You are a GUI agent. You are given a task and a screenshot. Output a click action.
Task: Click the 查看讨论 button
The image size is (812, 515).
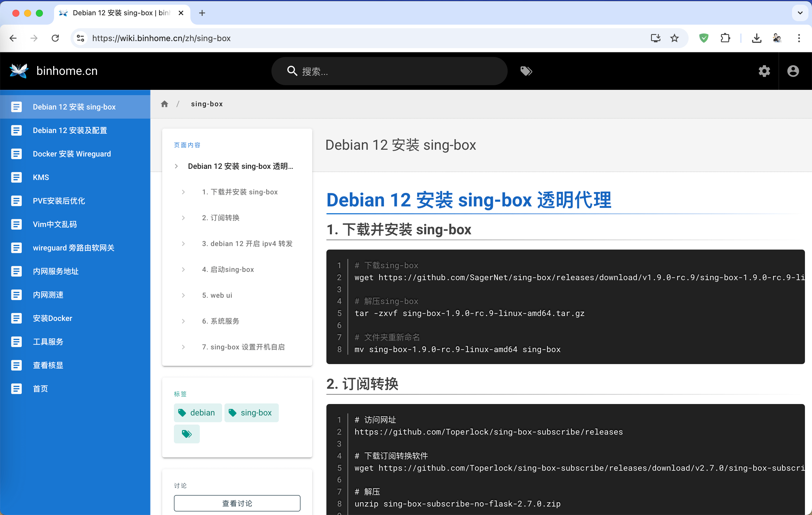click(237, 503)
